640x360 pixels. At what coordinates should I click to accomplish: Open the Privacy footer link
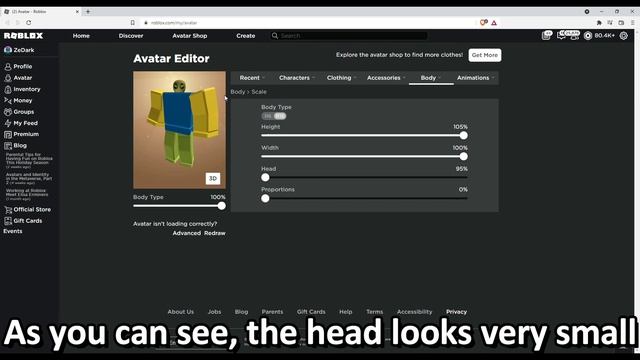[x=456, y=312]
